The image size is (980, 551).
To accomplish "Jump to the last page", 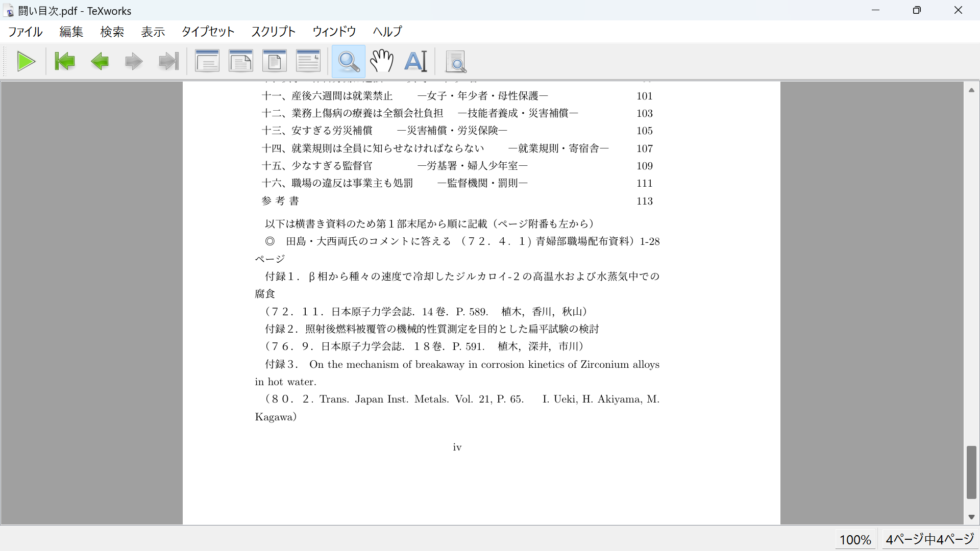I will click(x=168, y=62).
